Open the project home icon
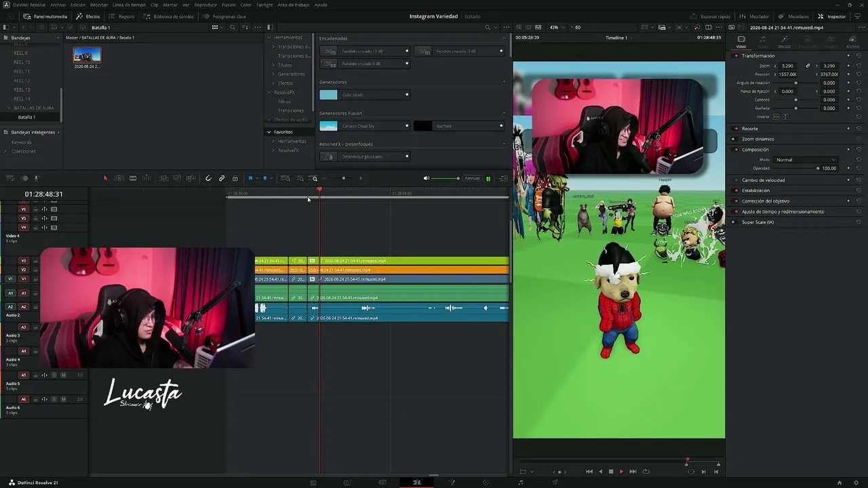The width and height of the screenshot is (868, 488). coord(839,483)
